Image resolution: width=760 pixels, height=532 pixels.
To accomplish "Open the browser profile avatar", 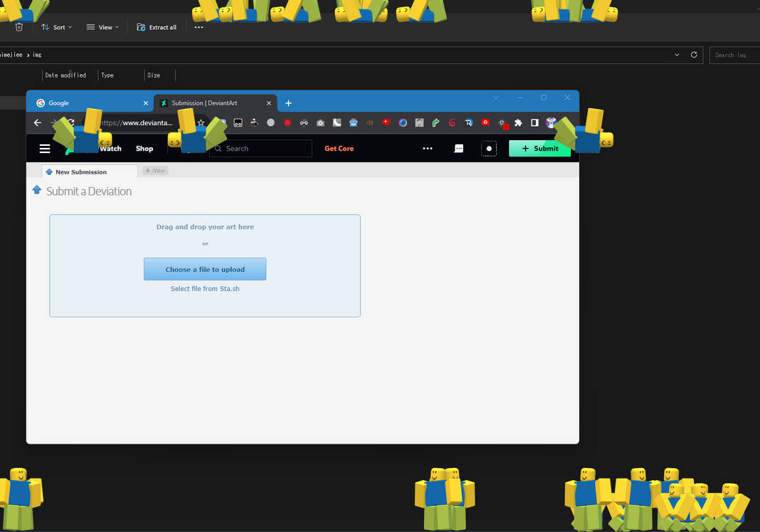I will (551, 122).
